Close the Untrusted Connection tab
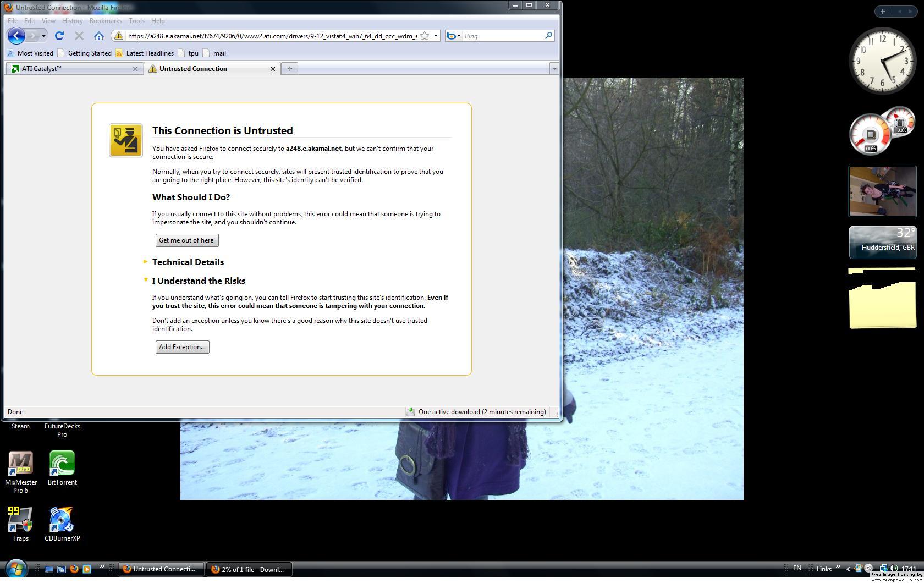The height and width of the screenshot is (583, 924). tap(273, 69)
